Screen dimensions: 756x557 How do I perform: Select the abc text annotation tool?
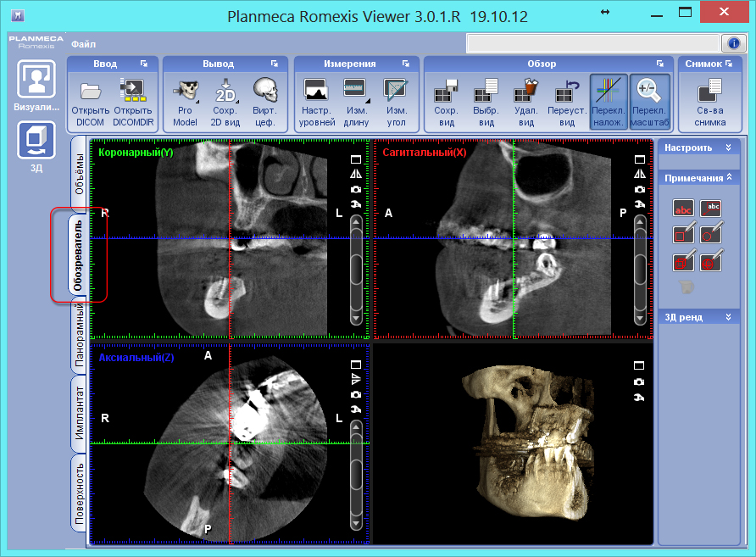[x=683, y=209]
